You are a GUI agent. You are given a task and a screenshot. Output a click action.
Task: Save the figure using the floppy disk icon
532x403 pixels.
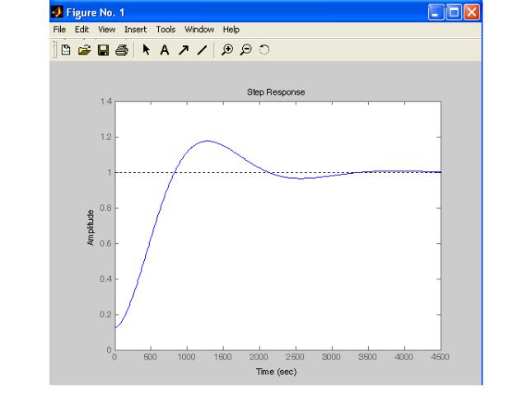(x=103, y=50)
